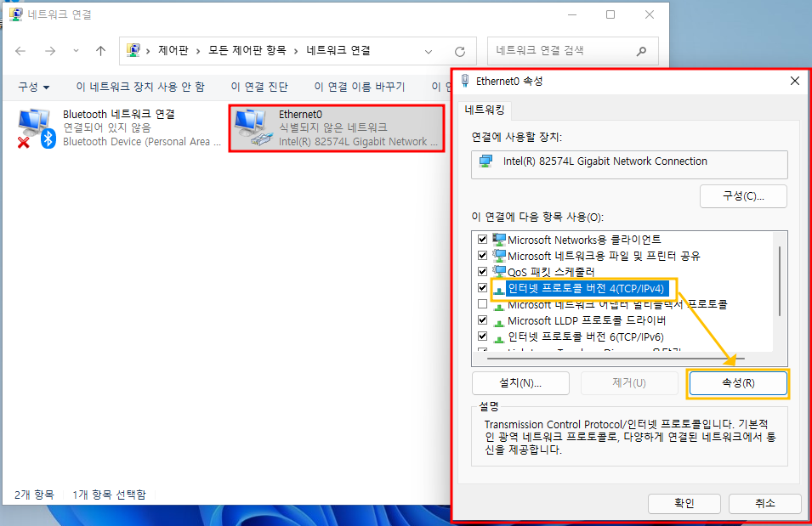Enable 네트워크 어댑터 멀티플렉서 프로토콜 checkbox
This screenshot has height=526, width=812.
[x=482, y=304]
